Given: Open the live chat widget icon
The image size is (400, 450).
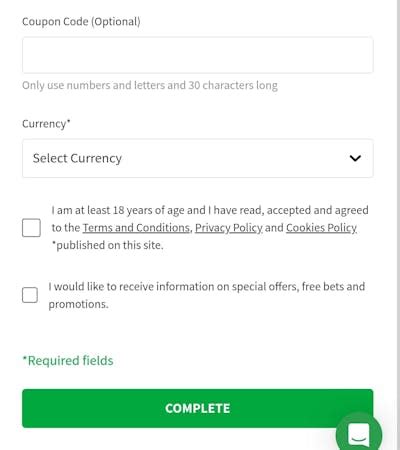Looking at the screenshot, I should (x=359, y=434).
